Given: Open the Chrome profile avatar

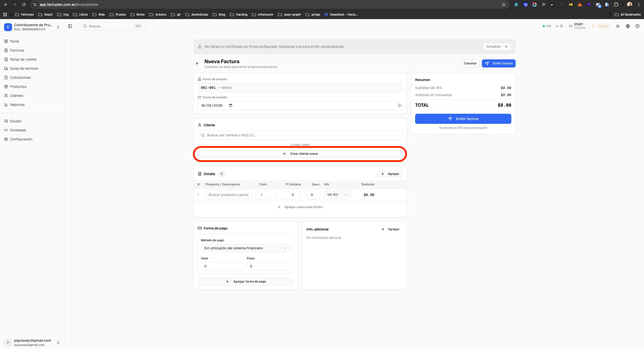Looking at the screenshot, I should [x=630, y=5].
